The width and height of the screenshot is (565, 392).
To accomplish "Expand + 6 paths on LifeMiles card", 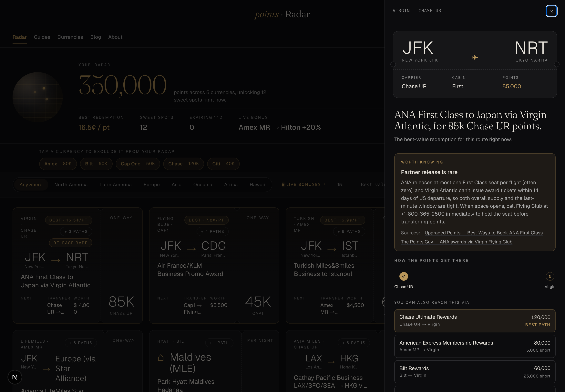I will pos(81,343).
